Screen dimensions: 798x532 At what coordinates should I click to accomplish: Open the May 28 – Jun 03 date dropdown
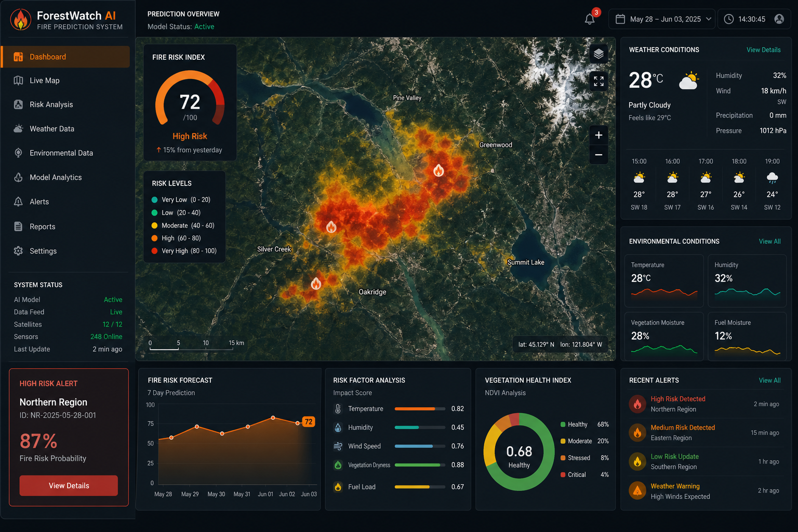coord(662,19)
